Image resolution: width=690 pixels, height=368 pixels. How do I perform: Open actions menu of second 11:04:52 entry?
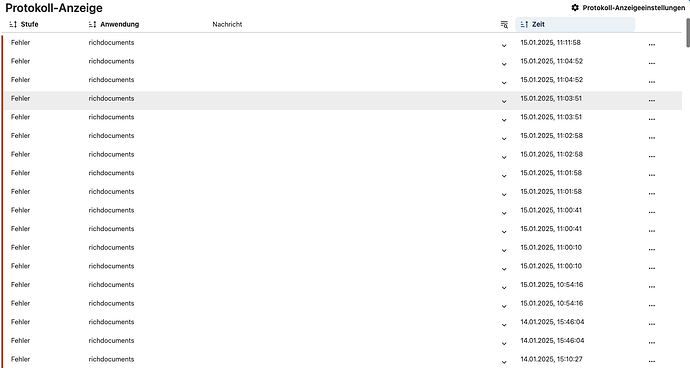pos(652,82)
